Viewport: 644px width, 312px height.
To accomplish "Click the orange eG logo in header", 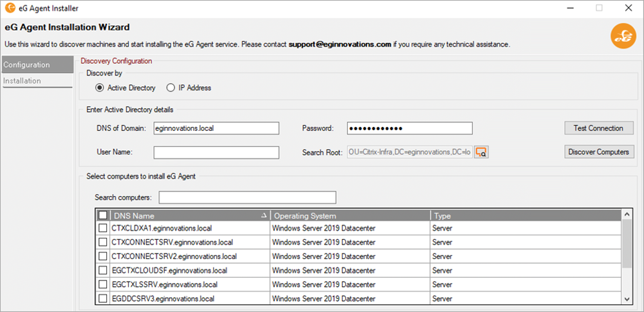I will 623,35.
